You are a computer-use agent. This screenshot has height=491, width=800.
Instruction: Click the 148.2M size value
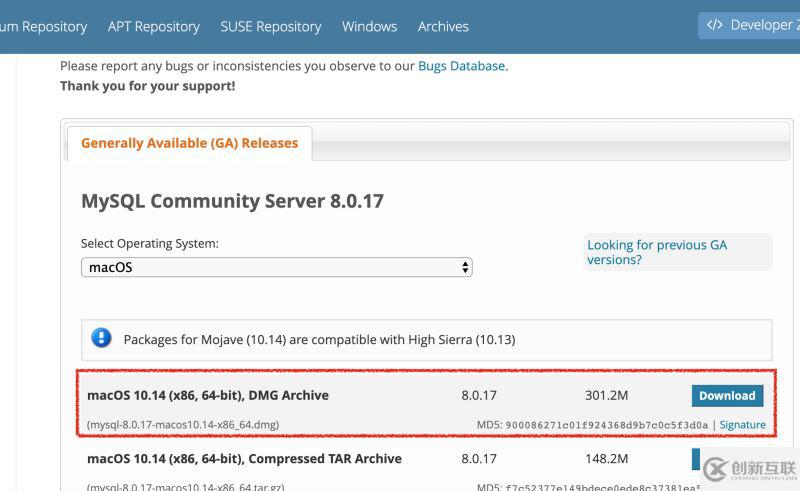pos(606,458)
